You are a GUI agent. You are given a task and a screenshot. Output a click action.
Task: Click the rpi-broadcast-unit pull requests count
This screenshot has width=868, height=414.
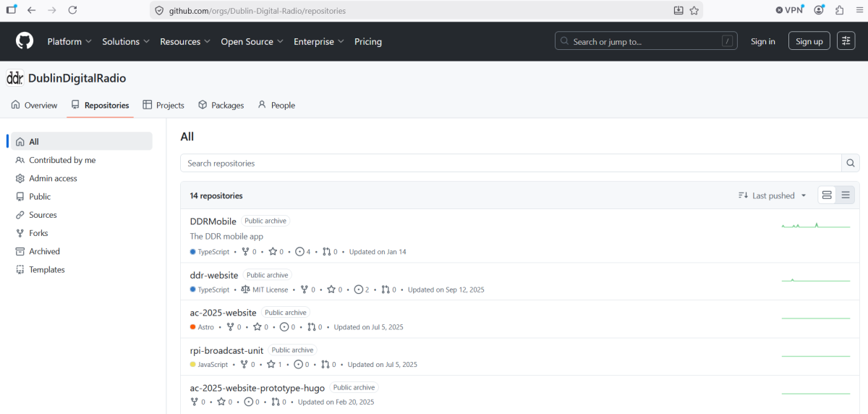click(329, 365)
